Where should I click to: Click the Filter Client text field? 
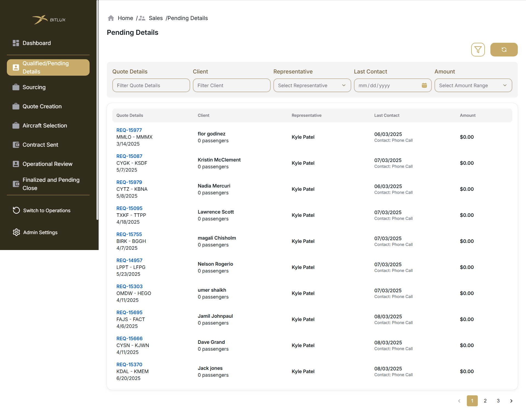click(x=231, y=86)
